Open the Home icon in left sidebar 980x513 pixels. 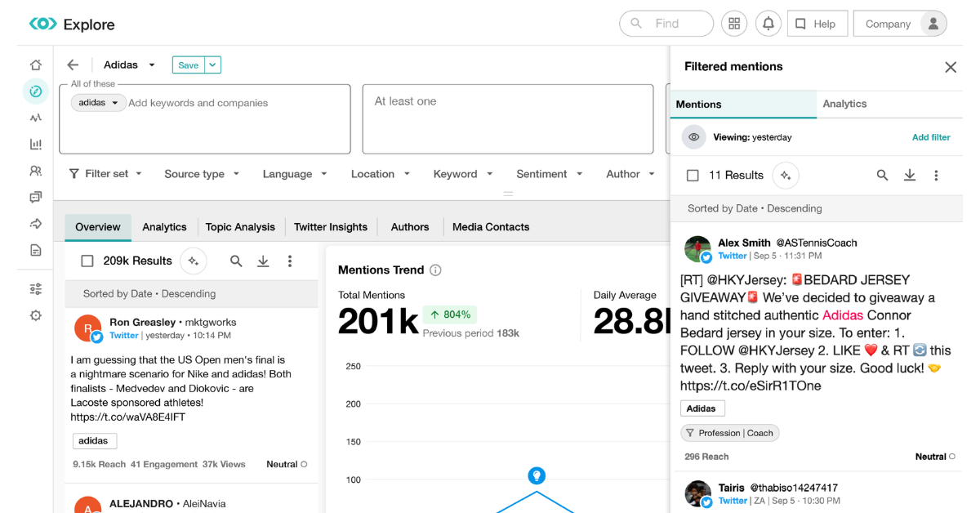tap(35, 65)
